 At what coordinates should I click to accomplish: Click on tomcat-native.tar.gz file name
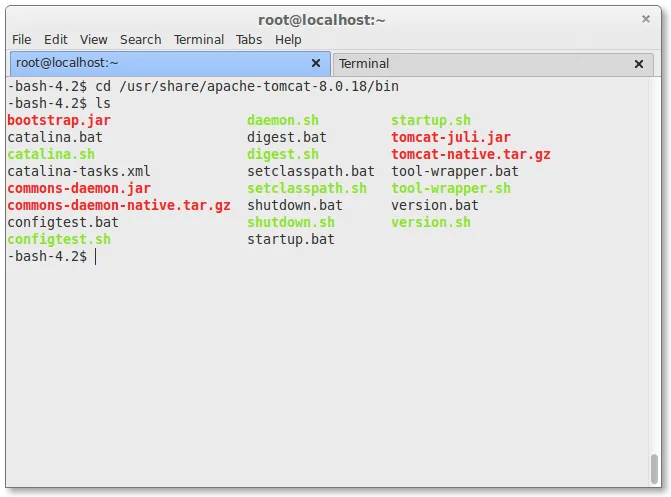(x=470, y=154)
